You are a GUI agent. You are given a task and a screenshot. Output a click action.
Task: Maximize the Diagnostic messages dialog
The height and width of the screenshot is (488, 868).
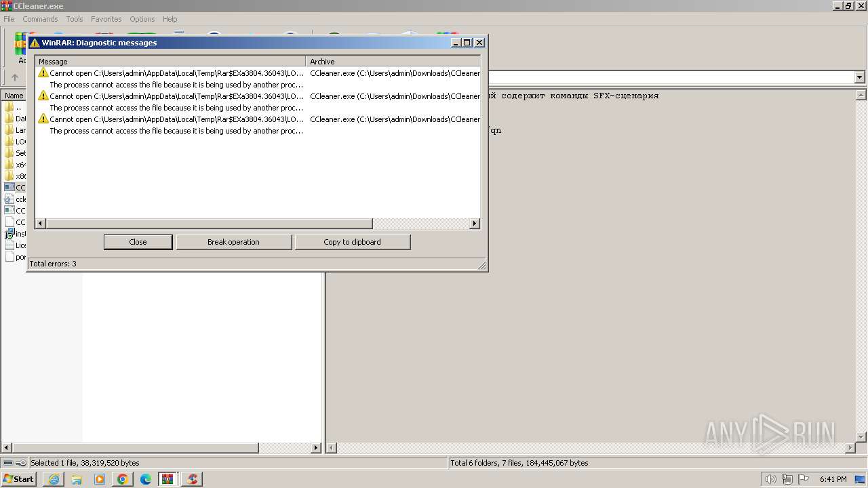click(467, 42)
